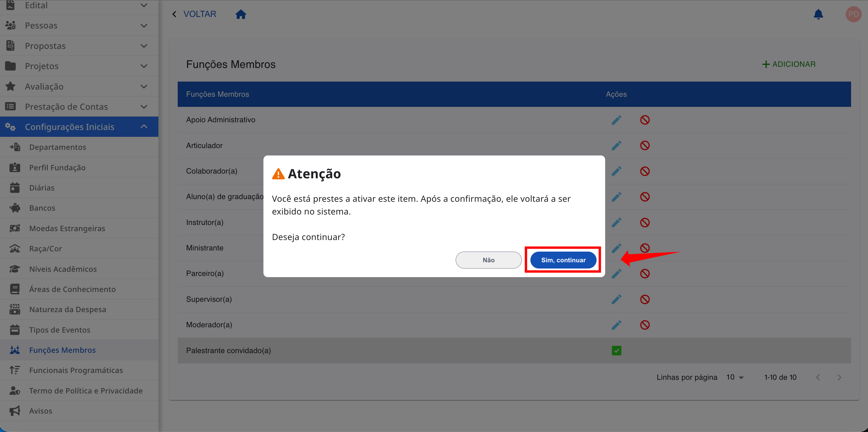Open Níveis Acadêmicos in the sidebar
Viewport: 868px width, 432px height.
tap(79, 269)
